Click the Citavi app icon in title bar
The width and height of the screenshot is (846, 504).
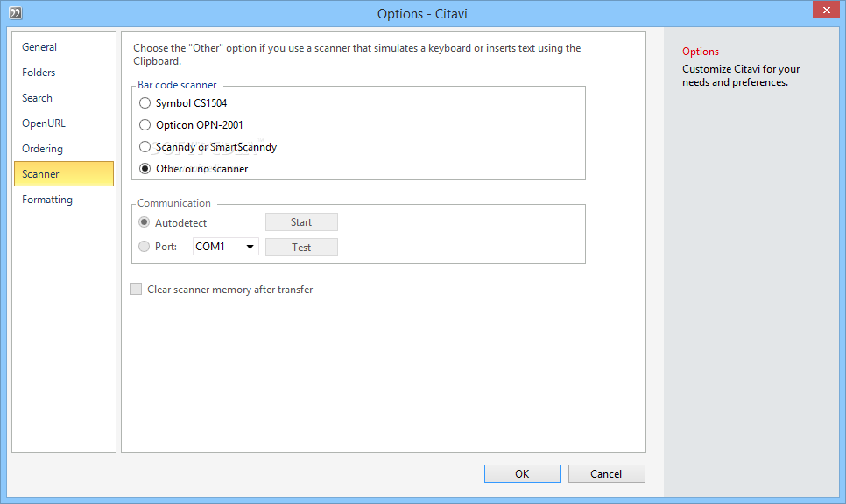[x=16, y=13]
